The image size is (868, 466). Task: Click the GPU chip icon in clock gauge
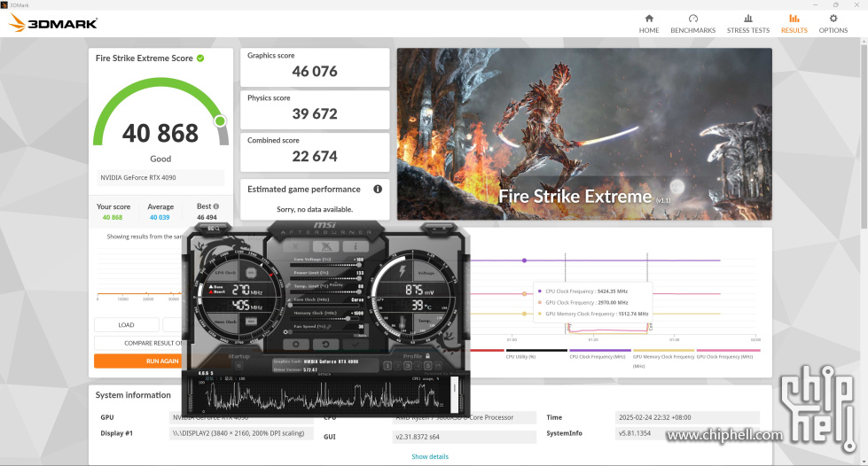251,272
